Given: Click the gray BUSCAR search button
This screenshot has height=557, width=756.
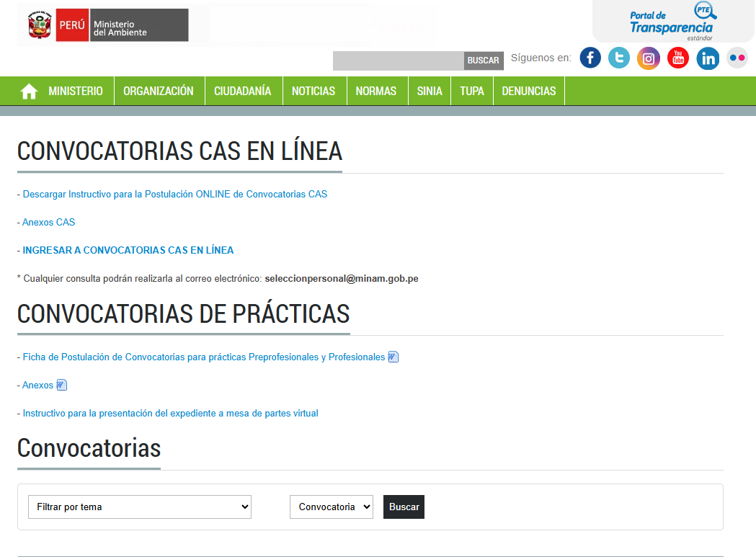Looking at the screenshot, I should pos(483,61).
